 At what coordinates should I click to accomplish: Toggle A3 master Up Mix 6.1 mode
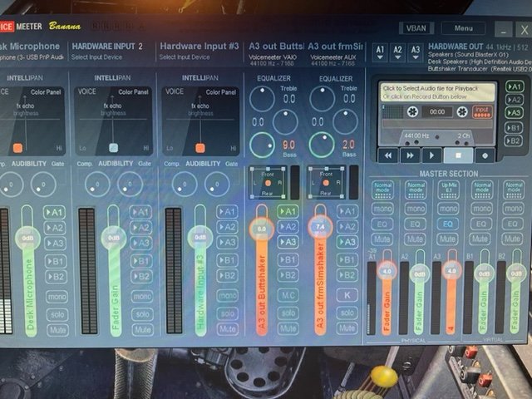(449, 190)
